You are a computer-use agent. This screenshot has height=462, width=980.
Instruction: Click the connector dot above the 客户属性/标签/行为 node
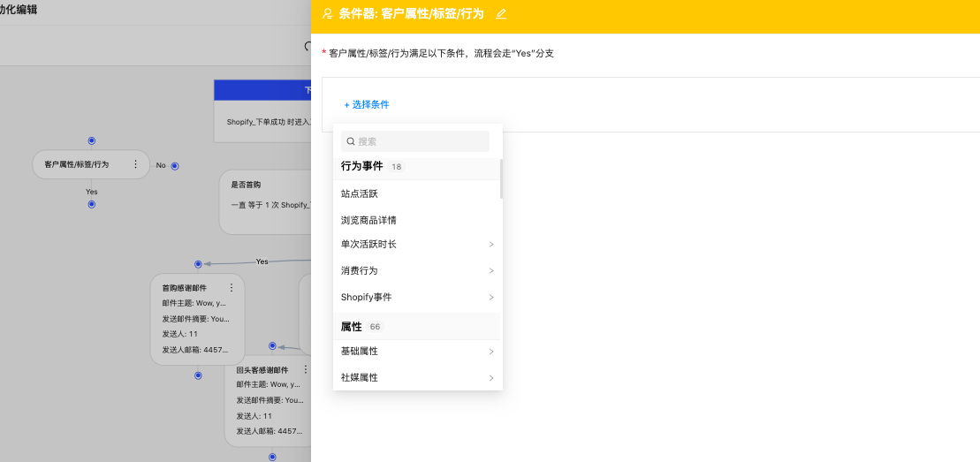[92, 140]
